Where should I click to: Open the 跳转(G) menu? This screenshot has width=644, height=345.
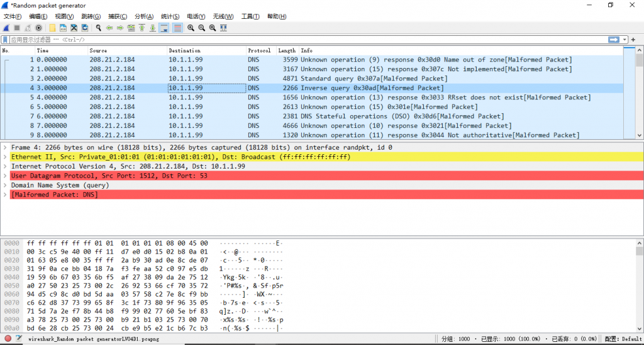91,16
